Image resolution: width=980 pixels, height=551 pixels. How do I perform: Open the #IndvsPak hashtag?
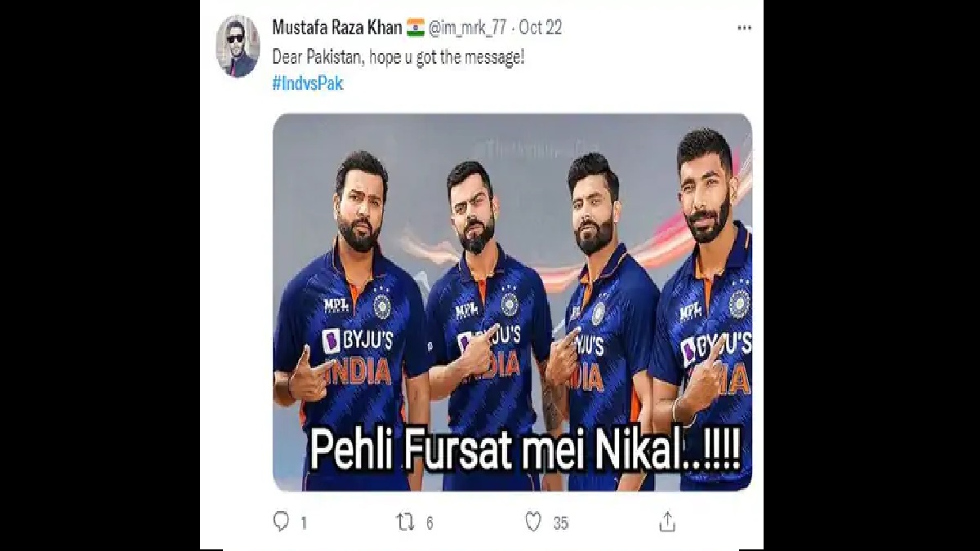pyautogui.click(x=308, y=83)
